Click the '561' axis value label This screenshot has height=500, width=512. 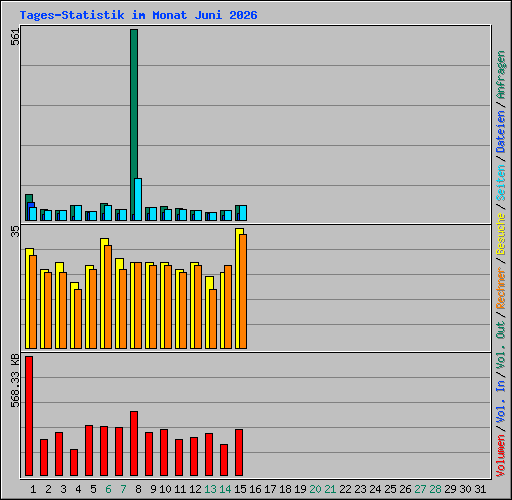click(15, 37)
